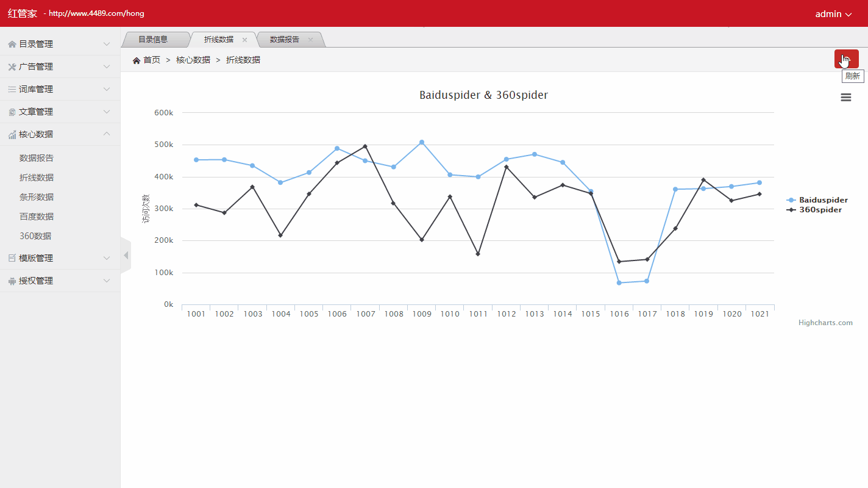Screen dimensions: 868x488
Task: Click the 360spider peak point at 1007
Action: coord(365,147)
